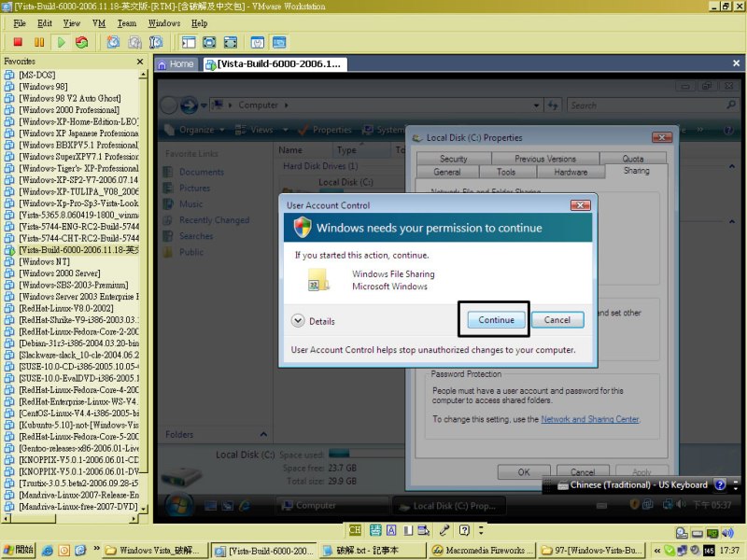Close the Favorites panel with X
747x560 pixels.
(x=139, y=62)
